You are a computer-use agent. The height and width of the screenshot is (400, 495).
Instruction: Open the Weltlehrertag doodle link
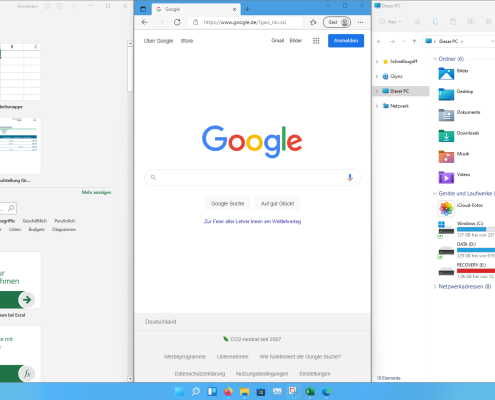click(252, 221)
